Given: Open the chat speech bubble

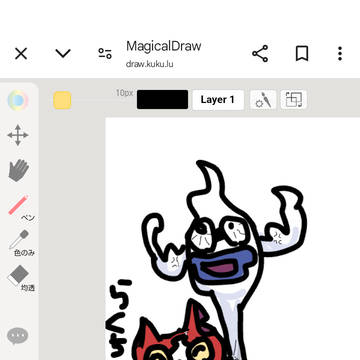Looking at the screenshot, I should (18, 336).
